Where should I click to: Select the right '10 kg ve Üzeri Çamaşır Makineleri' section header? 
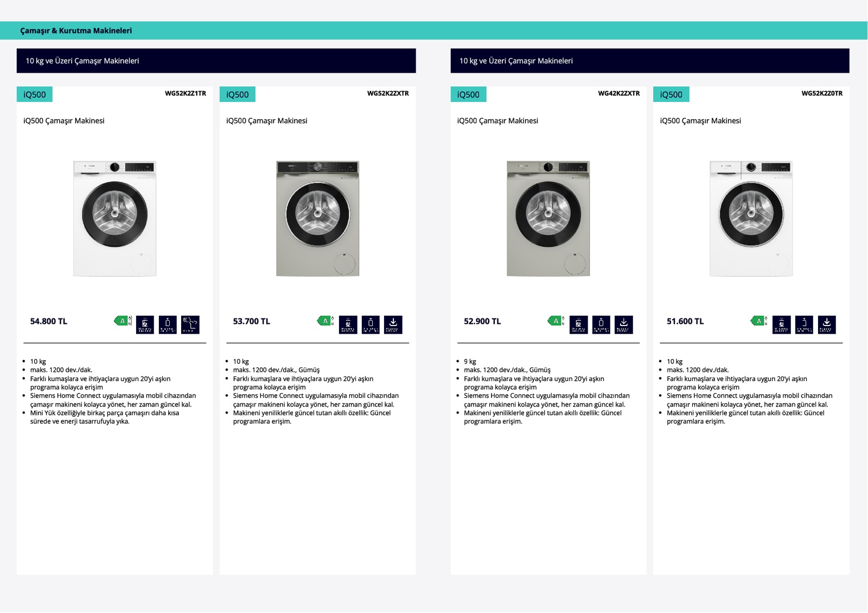(650, 61)
